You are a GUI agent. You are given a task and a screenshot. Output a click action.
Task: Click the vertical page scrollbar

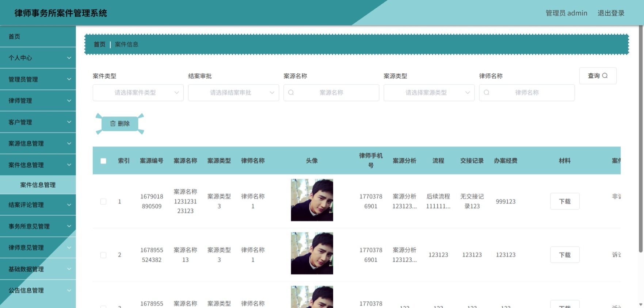[641, 139]
